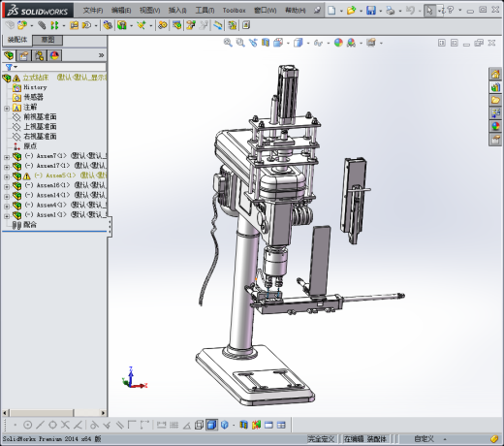Image resolution: width=504 pixels, height=446 pixels.
Task: Open the DisplayManager tab icon
Action: (x=54, y=56)
